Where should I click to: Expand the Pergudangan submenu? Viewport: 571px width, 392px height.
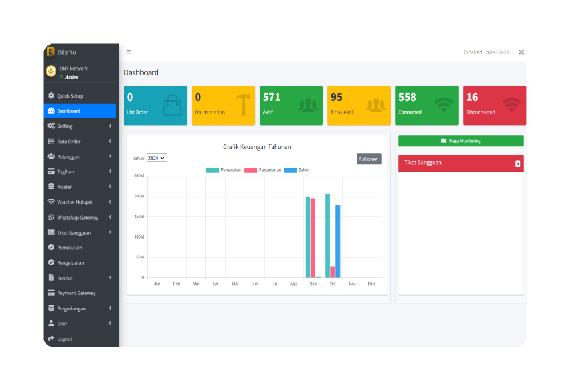pyautogui.click(x=80, y=308)
